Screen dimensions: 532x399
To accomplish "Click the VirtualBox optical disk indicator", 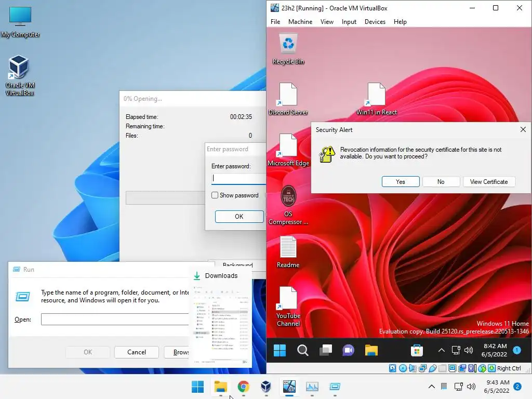I will point(403,368).
